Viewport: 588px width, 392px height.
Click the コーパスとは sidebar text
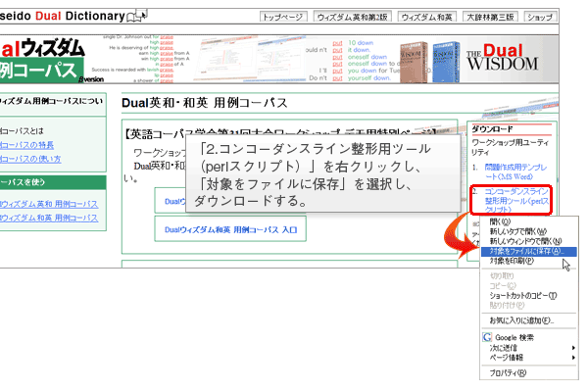tap(22, 131)
